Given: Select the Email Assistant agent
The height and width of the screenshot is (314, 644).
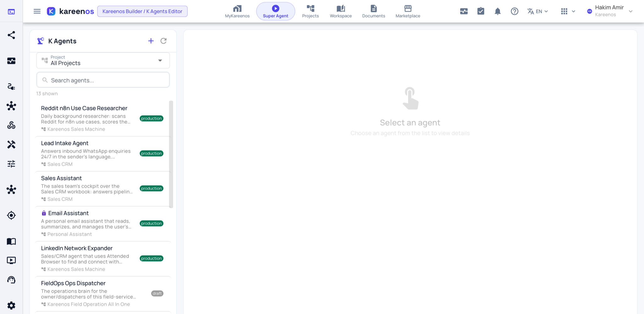Looking at the screenshot, I should coord(103,223).
